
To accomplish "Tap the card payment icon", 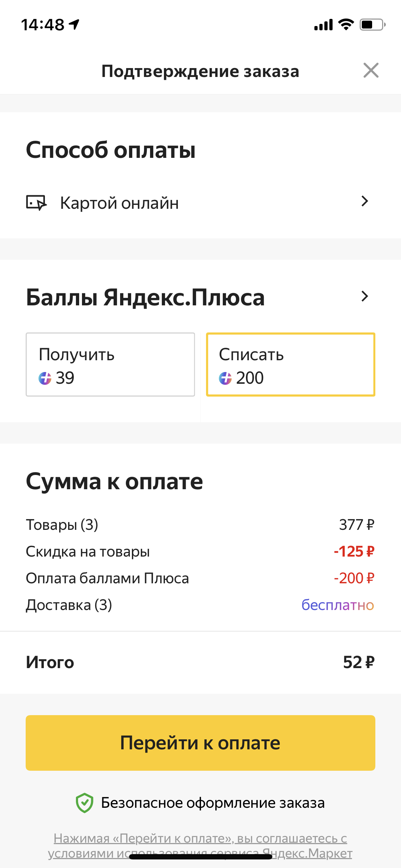I will (36, 203).
